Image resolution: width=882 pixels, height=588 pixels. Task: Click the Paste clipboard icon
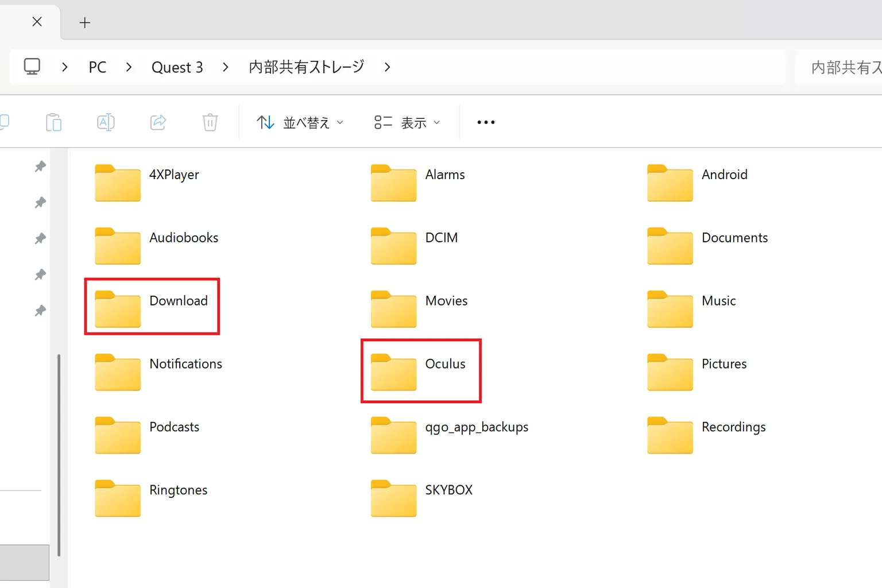coord(53,122)
